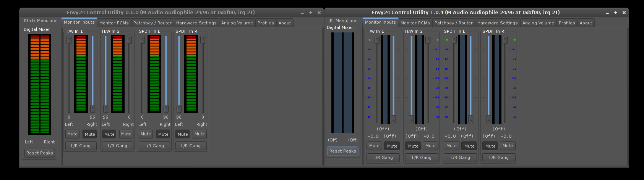Enable L/R Gang for H/W In 2 in 1.0.4 window
Screen dimensions: 644x180
(x=422, y=157)
